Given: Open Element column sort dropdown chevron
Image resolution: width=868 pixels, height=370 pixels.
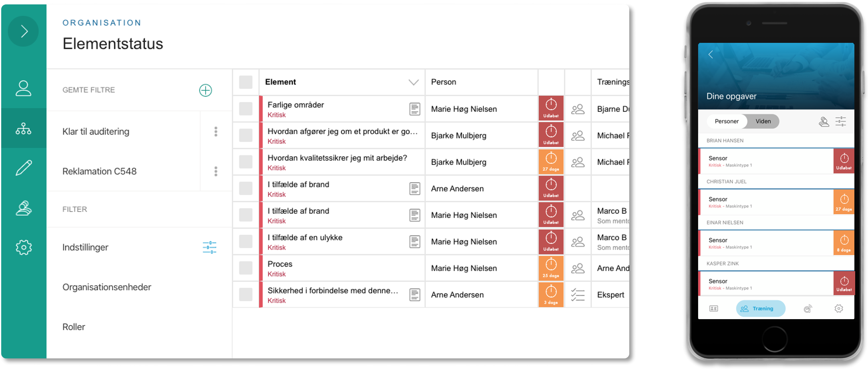Looking at the screenshot, I should [414, 82].
